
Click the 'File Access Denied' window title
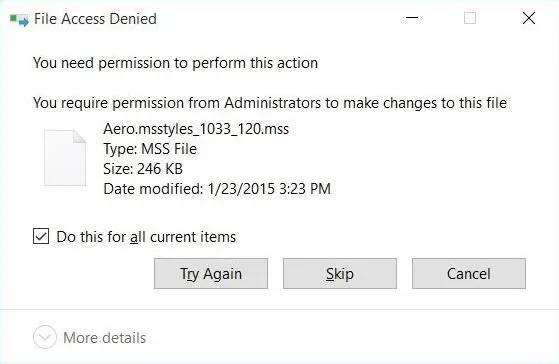coord(95,19)
